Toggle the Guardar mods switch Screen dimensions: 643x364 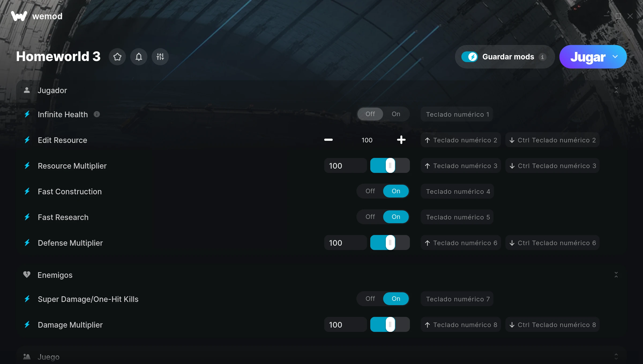(470, 57)
